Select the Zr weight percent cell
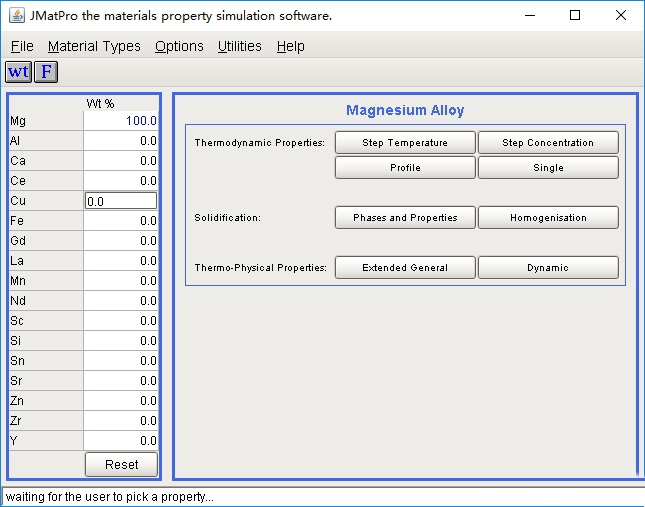The width and height of the screenshot is (645, 507). 121,421
